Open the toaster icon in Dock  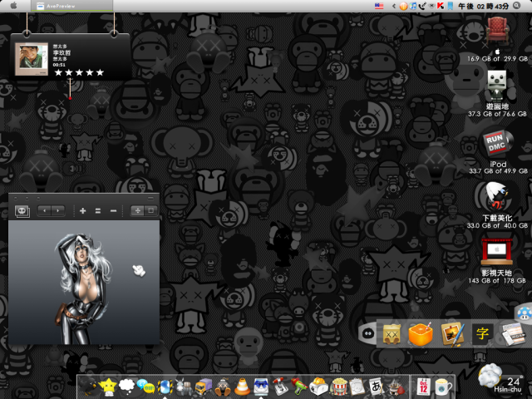point(318,387)
